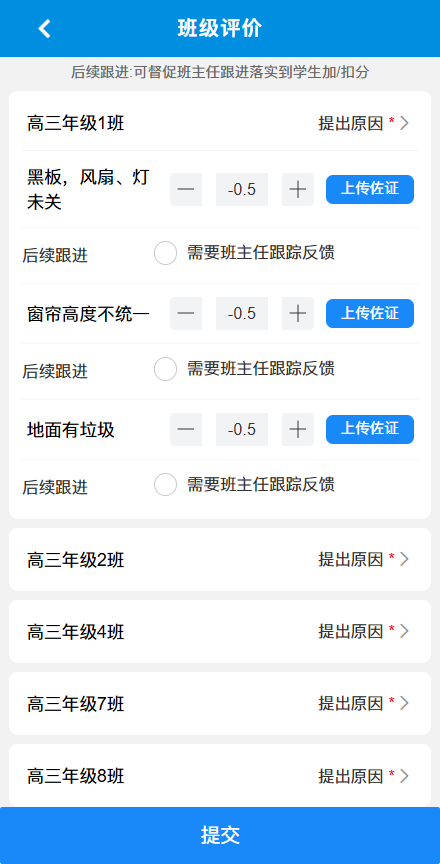Click 上传佐证 for 窗帘高度不统一
Screen dimensions: 440x864
pyautogui.click(x=370, y=314)
